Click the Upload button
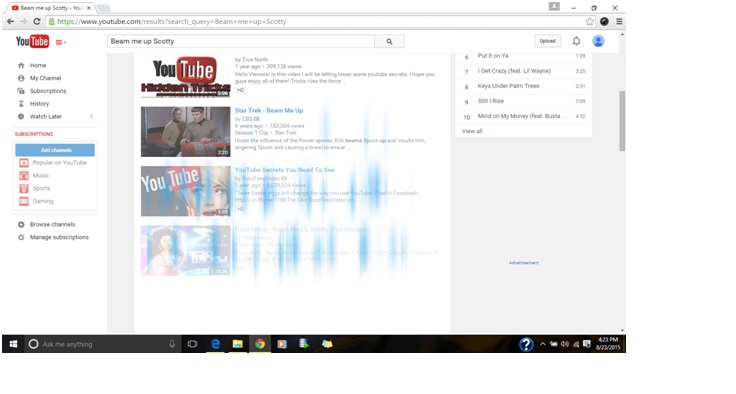This screenshot has width=736, height=394. [x=547, y=41]
